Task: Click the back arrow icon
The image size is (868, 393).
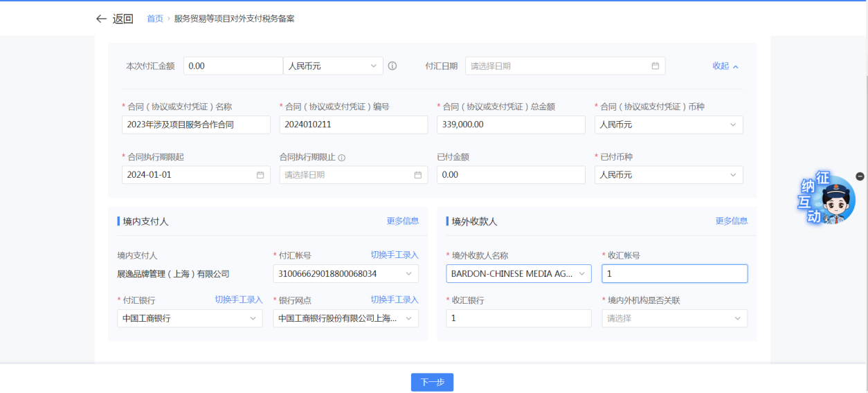Action: [102, 19]
